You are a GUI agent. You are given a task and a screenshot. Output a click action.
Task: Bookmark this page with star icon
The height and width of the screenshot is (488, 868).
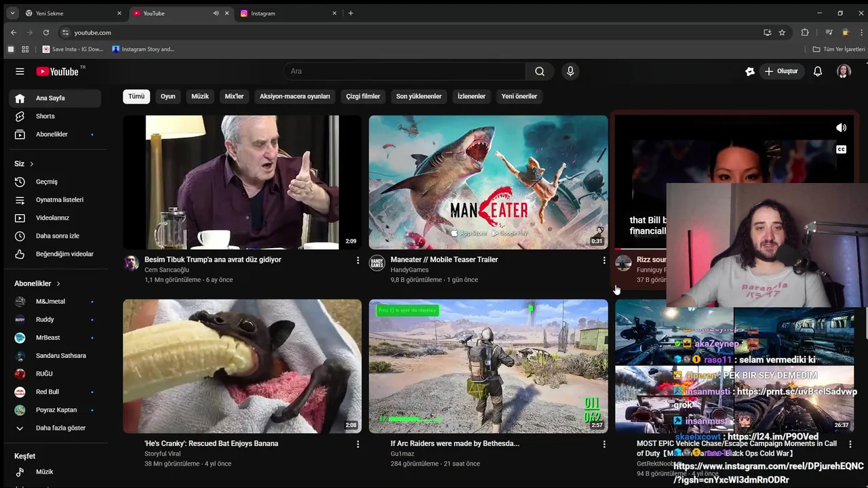[x=782, y=33]
